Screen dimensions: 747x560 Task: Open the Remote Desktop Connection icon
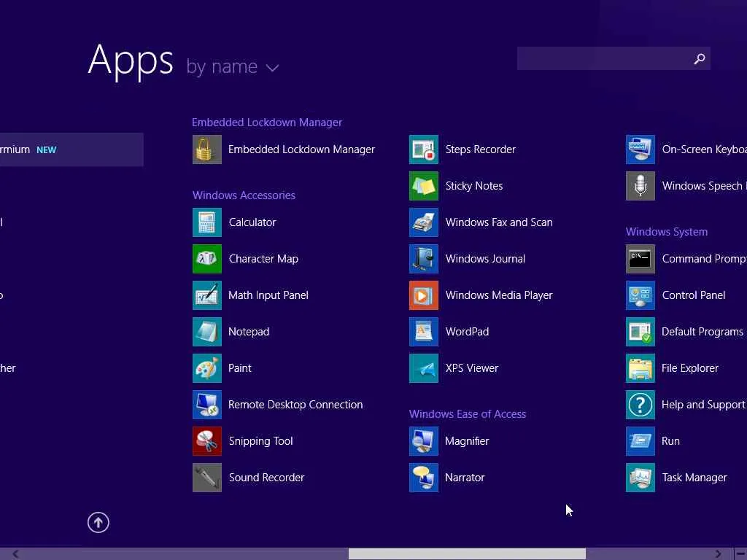206,405
